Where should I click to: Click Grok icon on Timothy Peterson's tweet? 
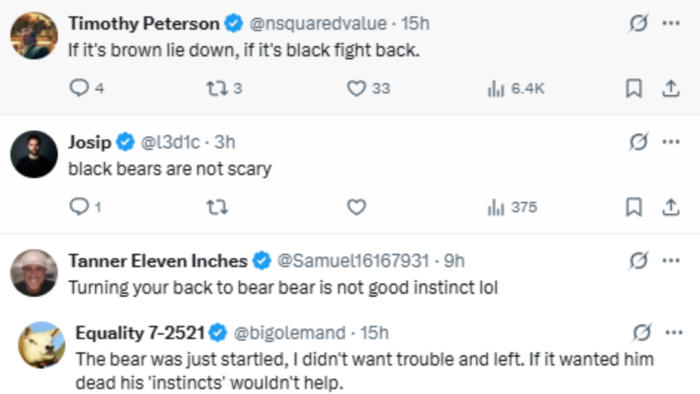point(638,23)
